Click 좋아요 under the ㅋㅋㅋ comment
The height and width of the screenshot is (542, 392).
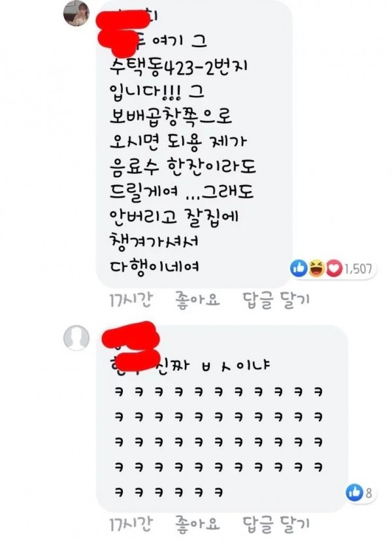coord(197,524)
